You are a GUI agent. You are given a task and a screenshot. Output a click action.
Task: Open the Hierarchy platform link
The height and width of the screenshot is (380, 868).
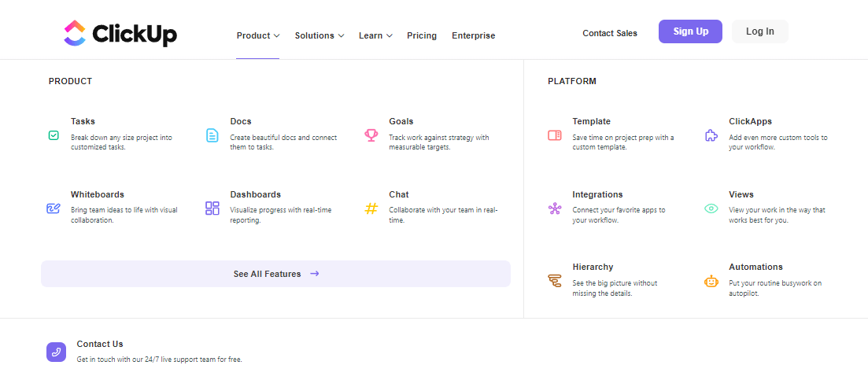pos(593,267)
